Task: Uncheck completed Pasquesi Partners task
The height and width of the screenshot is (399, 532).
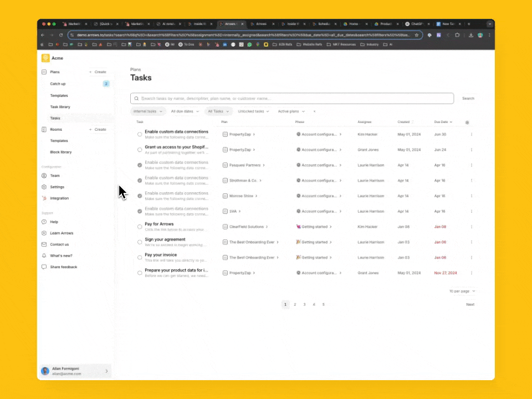Action: point(140,165)
